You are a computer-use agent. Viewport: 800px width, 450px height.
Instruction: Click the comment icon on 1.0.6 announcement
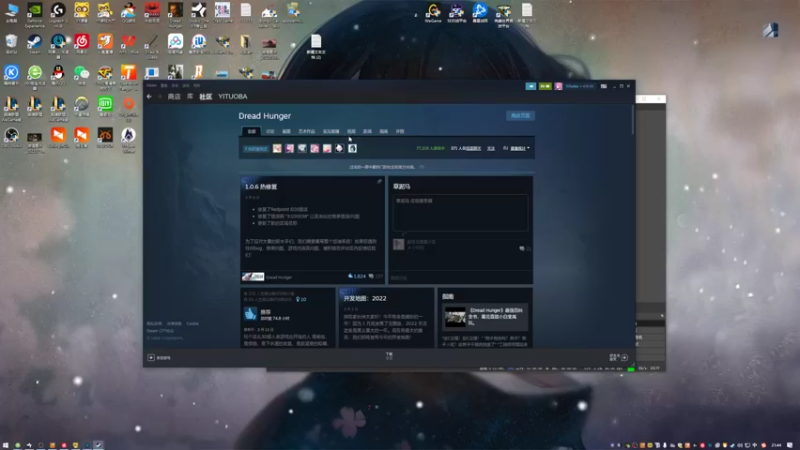point(371,276)
